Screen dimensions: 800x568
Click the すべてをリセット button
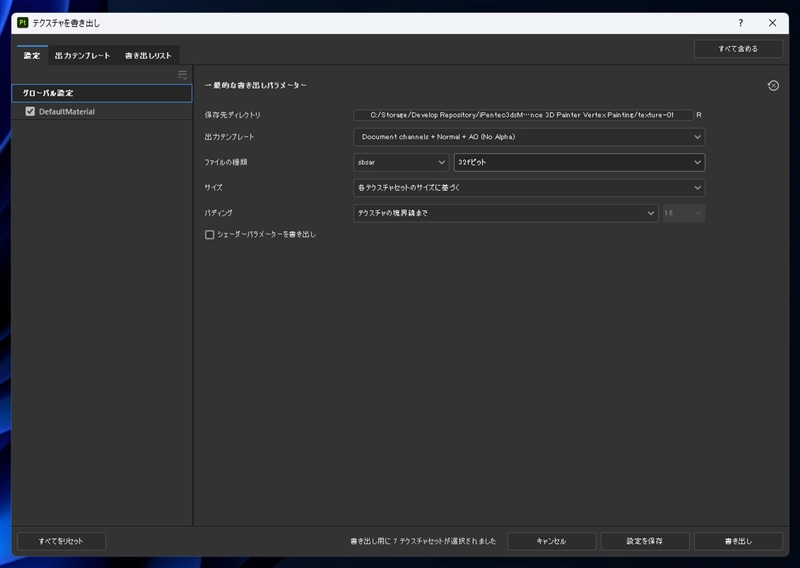click(x=61, y=541)
